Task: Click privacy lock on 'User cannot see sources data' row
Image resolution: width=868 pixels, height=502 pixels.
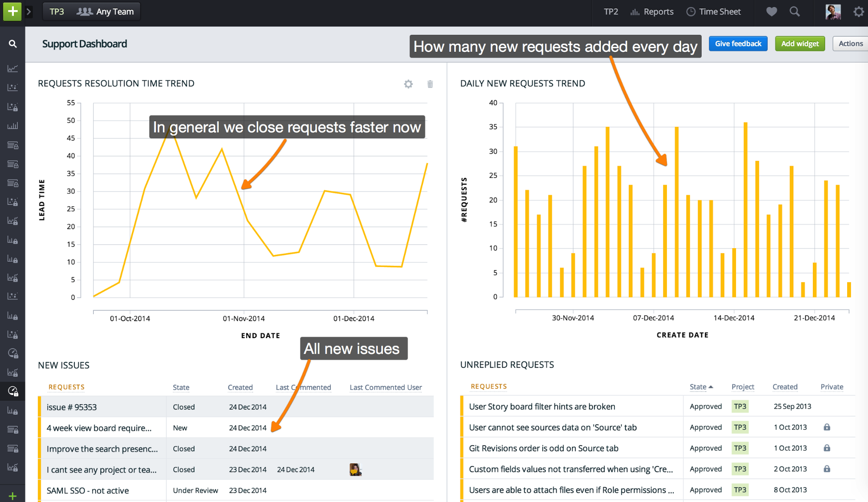Action: (x=826, y=427)
